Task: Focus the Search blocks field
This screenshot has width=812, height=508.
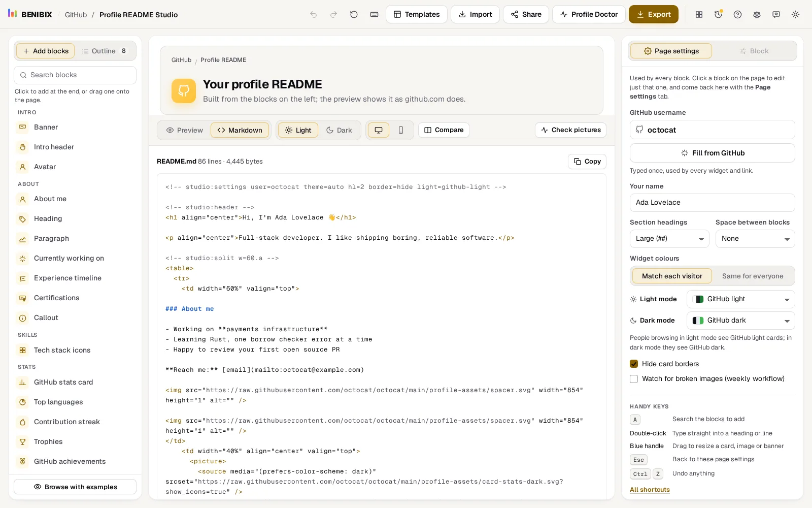Action: click(75, 75)
